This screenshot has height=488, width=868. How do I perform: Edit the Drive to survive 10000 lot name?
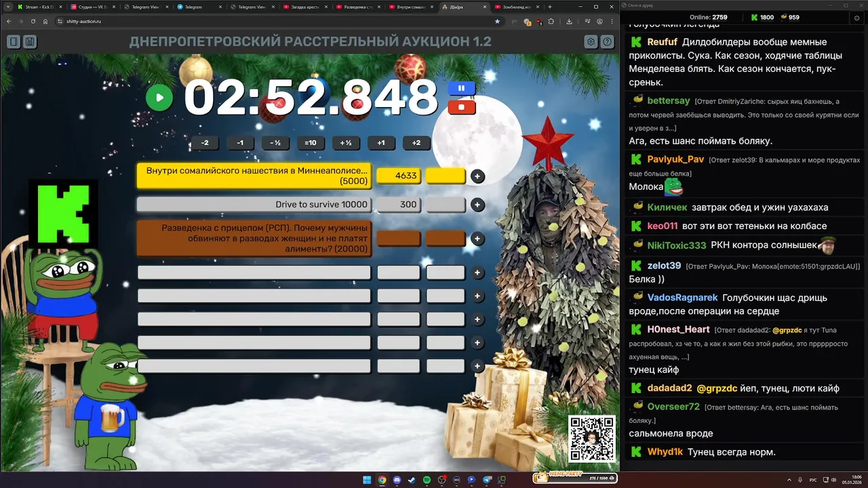coord(254,205)
